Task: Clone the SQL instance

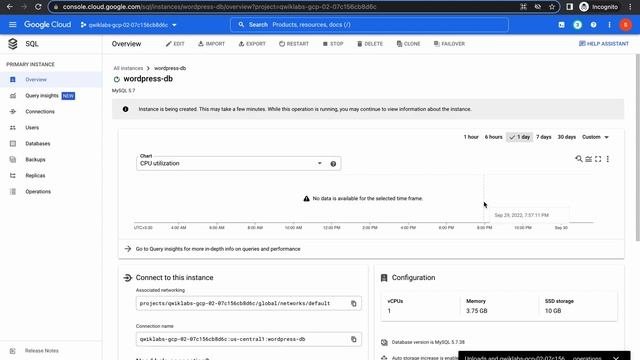Action: (408, 44)
